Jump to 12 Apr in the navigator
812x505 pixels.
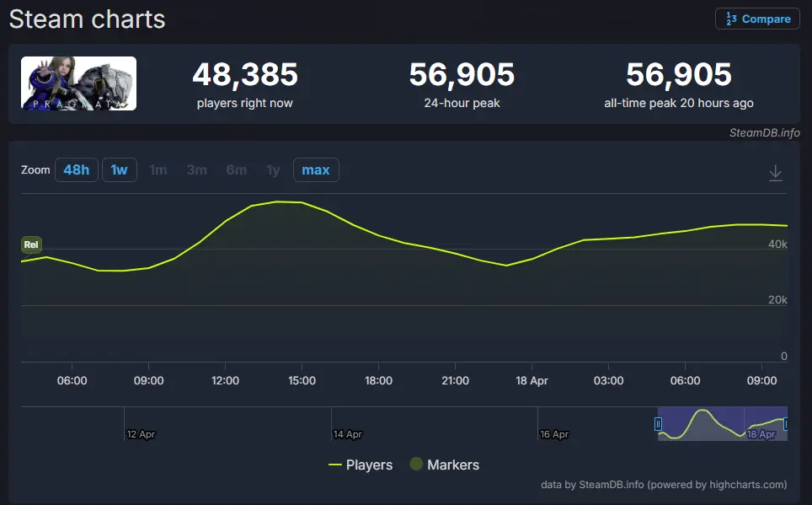tap(141, 434)
